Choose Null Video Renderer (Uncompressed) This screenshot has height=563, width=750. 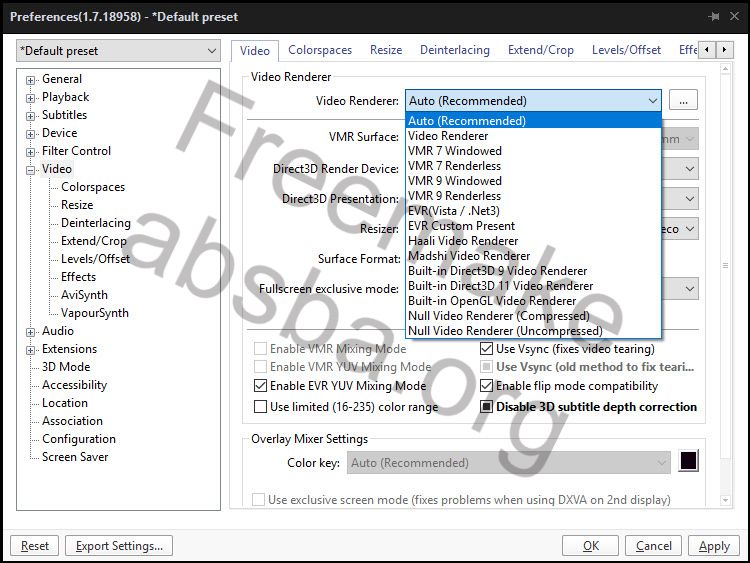click(533, 331)
